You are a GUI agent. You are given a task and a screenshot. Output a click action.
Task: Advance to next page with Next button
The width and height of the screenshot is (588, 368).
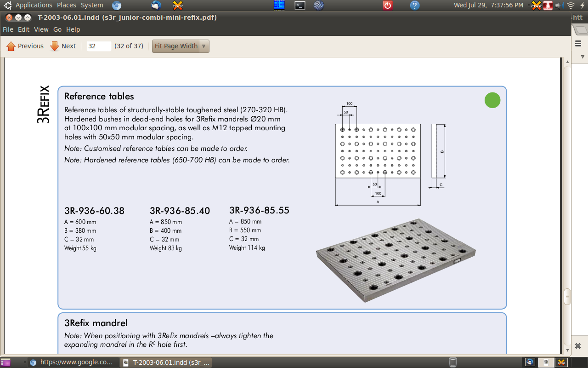tap(63, 46)
